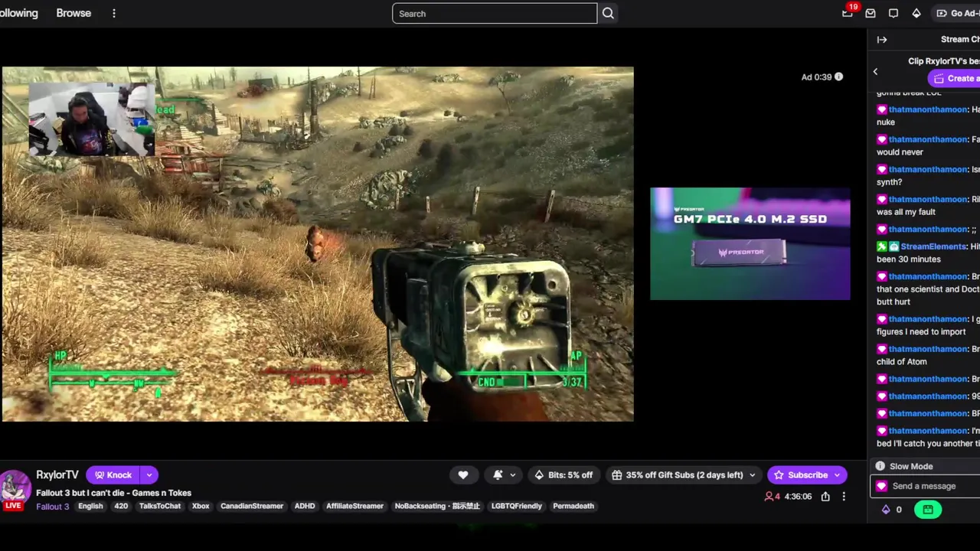Click the bits diamond icon below chat input

point(886,510)
